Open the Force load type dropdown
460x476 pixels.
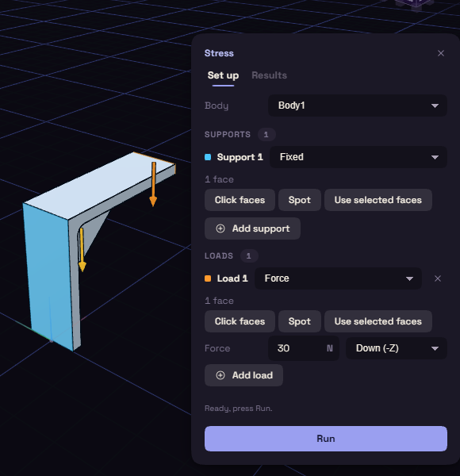coord(338,278)
